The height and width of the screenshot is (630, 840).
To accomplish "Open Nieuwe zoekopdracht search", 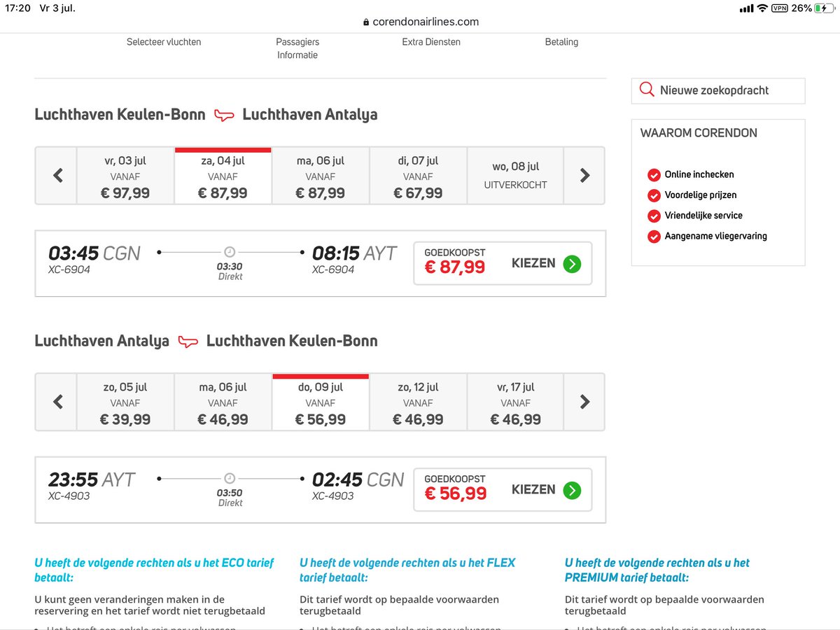I will 718,91.
